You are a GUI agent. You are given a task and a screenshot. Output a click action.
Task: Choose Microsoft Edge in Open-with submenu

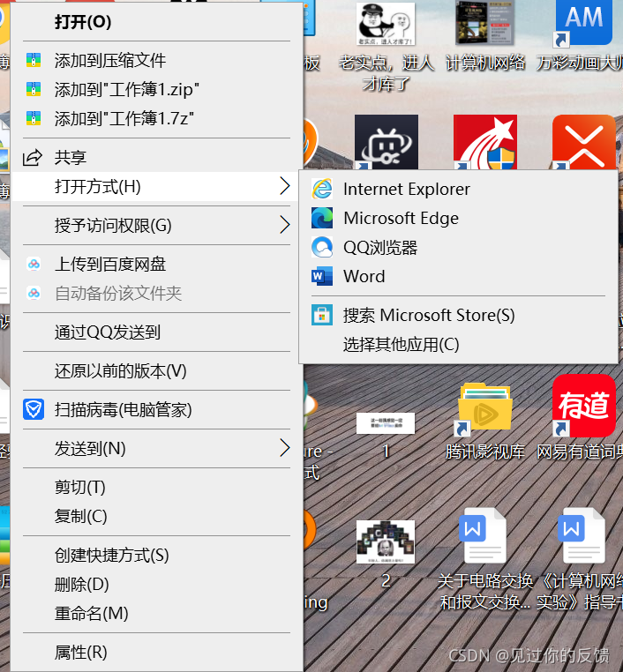(x=458, y=218)
